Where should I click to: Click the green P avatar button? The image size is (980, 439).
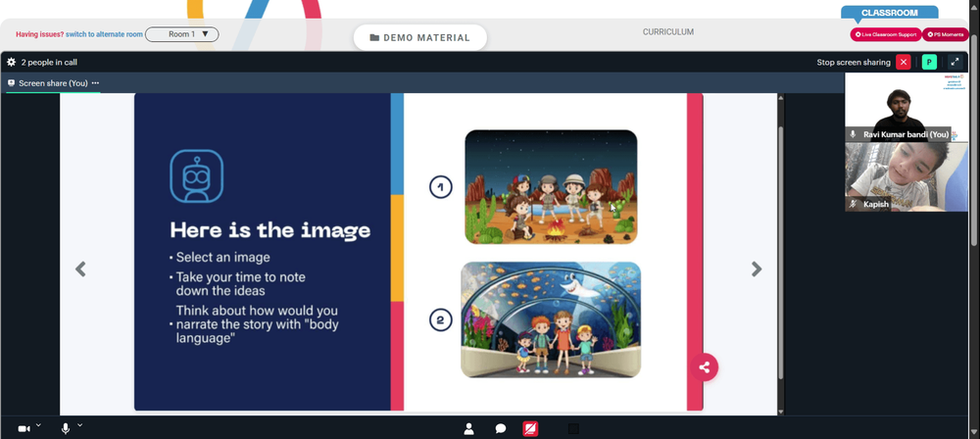point(929,62)
